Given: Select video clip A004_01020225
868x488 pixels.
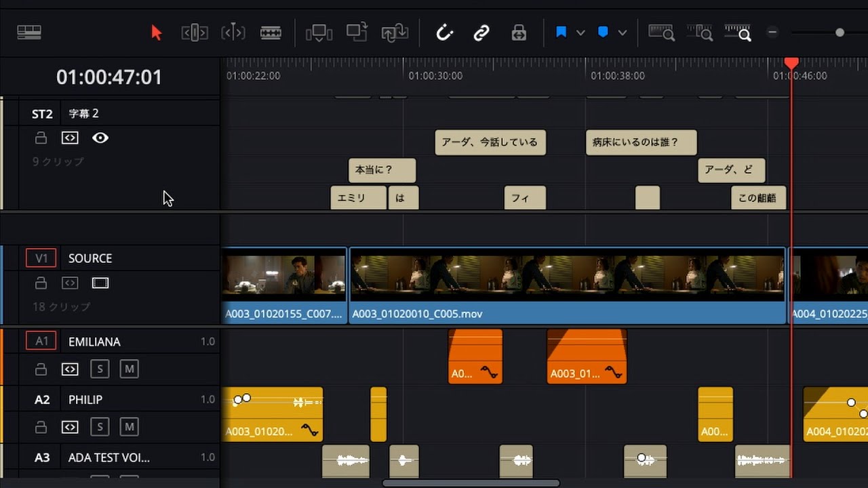Looking at the screenshot, I should [x=829, y=285].
